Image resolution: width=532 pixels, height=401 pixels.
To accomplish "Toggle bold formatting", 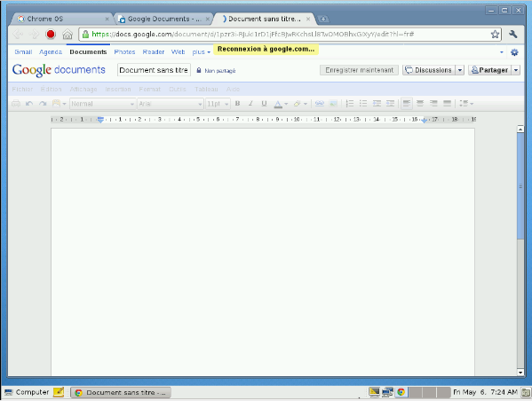I will coord(237,104).
